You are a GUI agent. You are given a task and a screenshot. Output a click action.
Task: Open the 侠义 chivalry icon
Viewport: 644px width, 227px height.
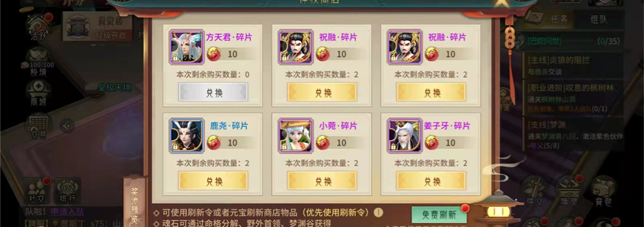pos(535,192)
